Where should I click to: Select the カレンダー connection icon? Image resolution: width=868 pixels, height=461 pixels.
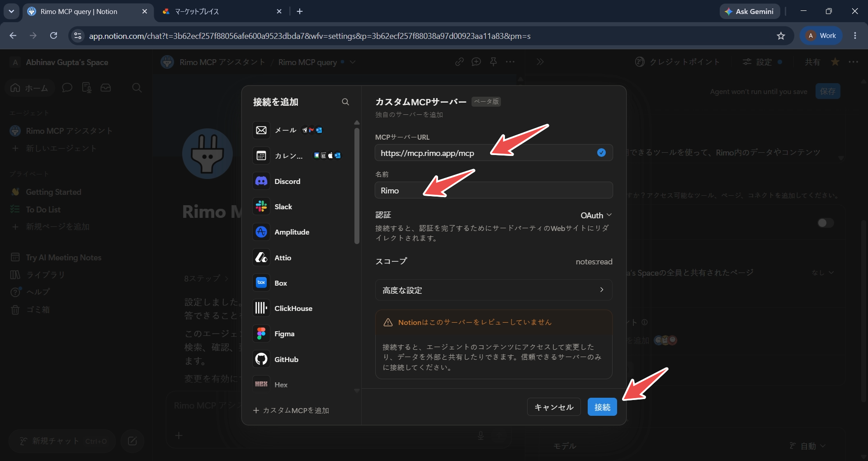261,156
